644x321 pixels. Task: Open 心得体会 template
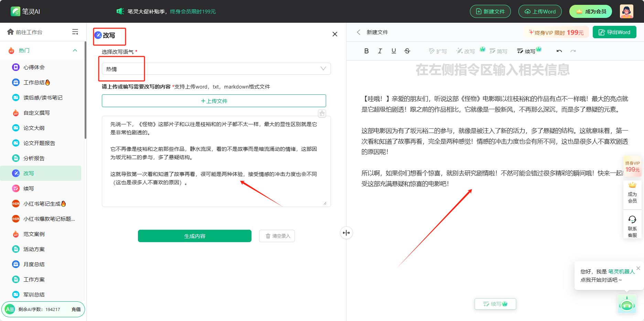[41, 67]
